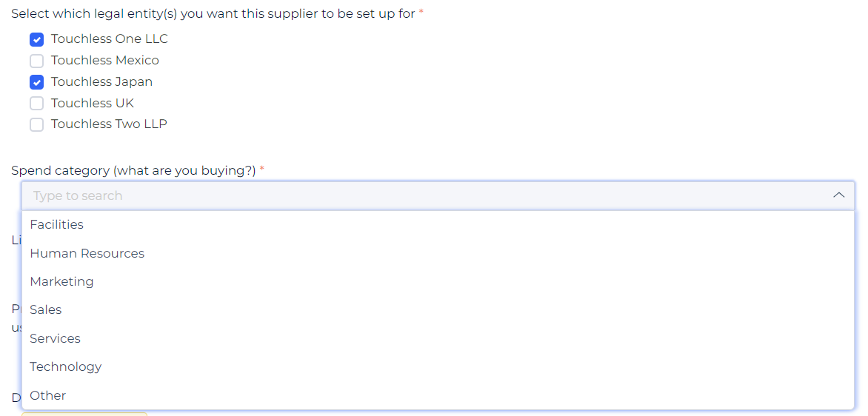
Task: Click the 'Spend category' field label
Action: pyautogui.click(x=133, y=170)
